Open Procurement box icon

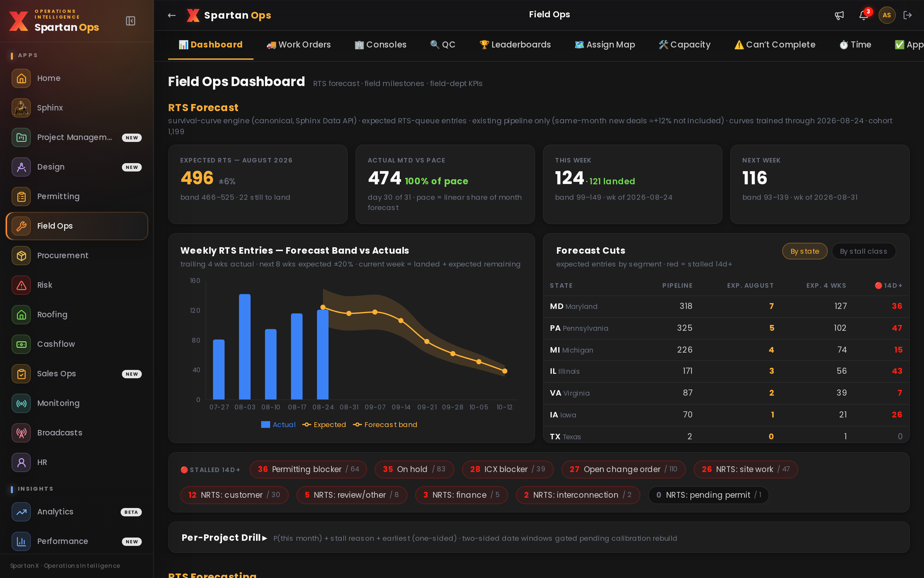(21, 255)
